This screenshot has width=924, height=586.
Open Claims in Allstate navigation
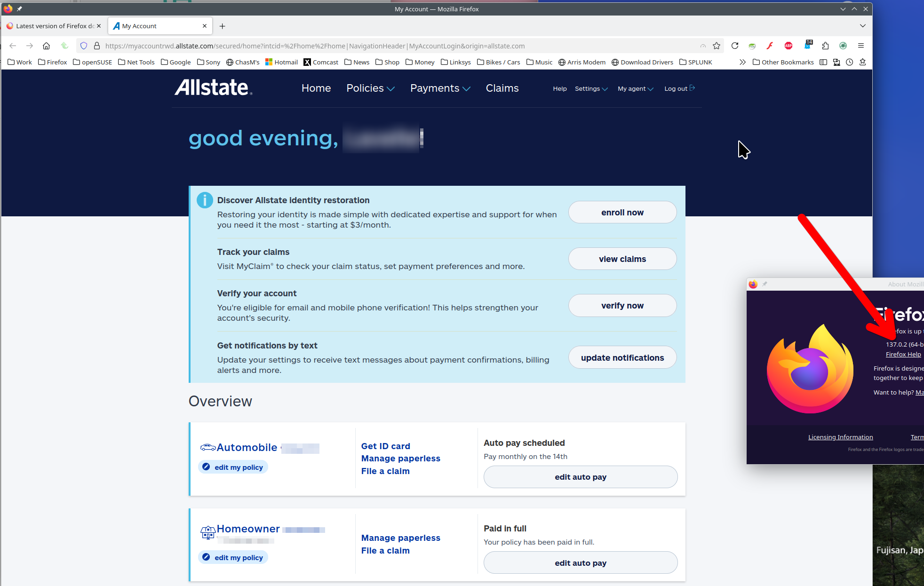pos(502,88)
